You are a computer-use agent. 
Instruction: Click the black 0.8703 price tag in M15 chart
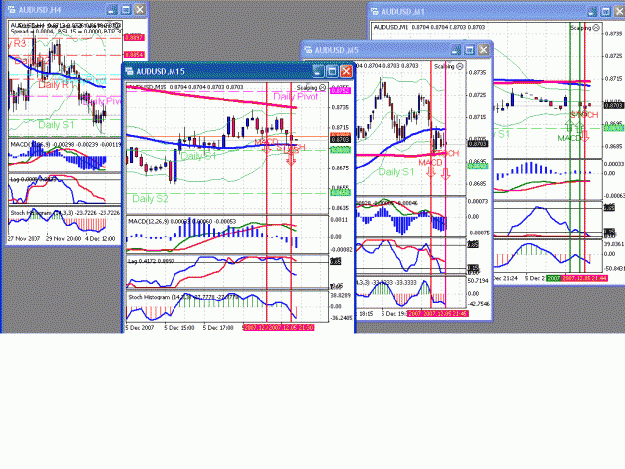click(340, 139)
